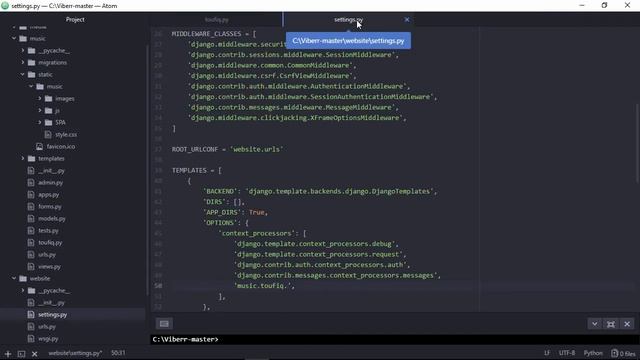Change Python grammar selector

593,353
